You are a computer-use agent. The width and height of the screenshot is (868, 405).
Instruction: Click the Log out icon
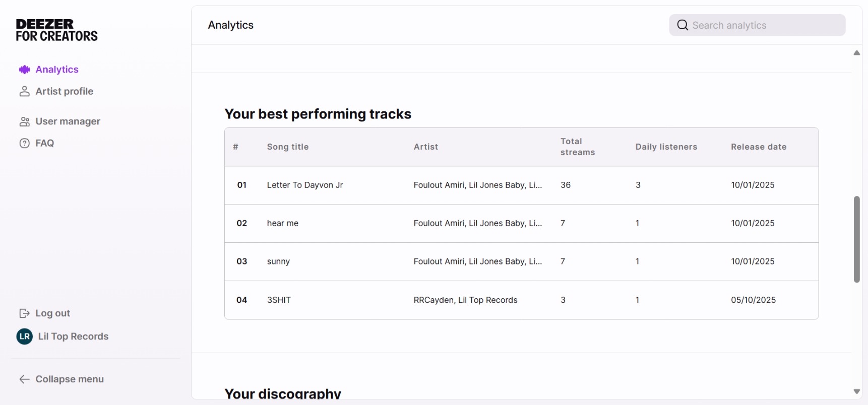click(24, 313)
